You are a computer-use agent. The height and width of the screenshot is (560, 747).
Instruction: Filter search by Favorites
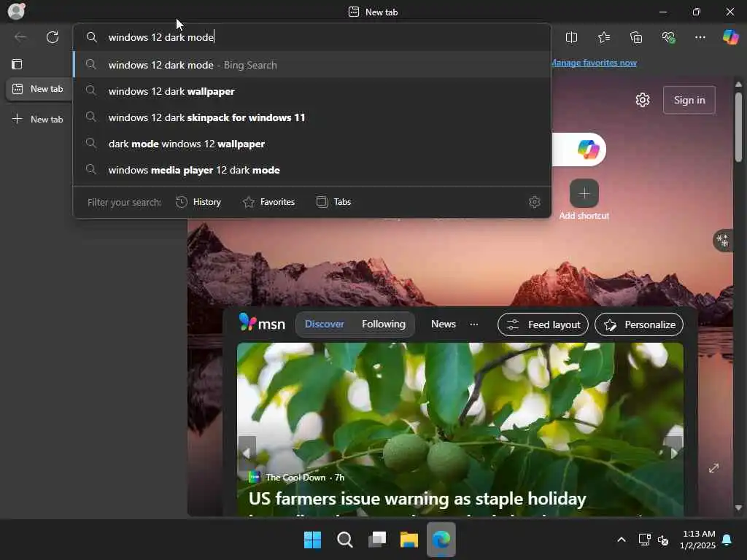pyautogui.click(x=268, y=202)
